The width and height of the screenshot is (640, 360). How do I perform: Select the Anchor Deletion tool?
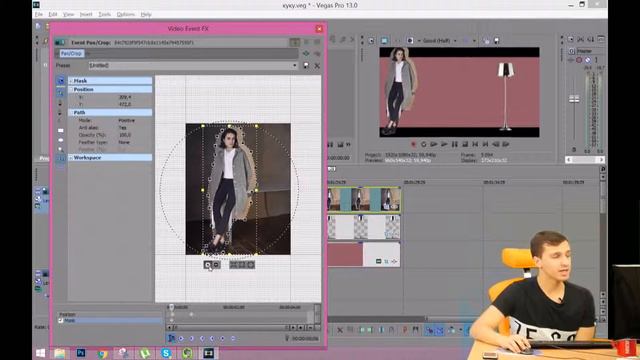pos(60,112)
